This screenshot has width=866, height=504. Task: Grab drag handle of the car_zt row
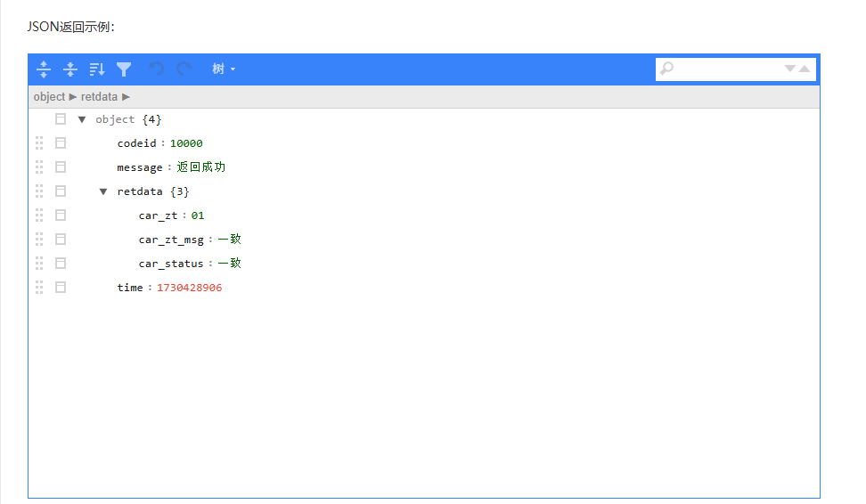(x=39, y=215)
